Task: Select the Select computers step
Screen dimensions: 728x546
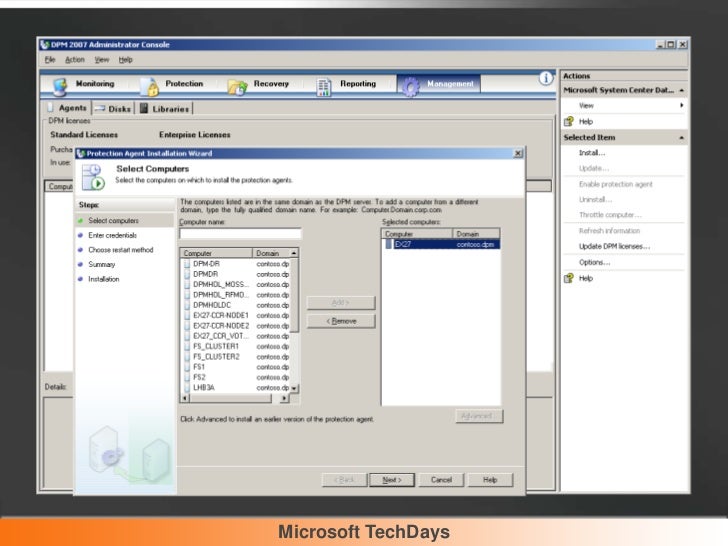Action: coord(113,221)
